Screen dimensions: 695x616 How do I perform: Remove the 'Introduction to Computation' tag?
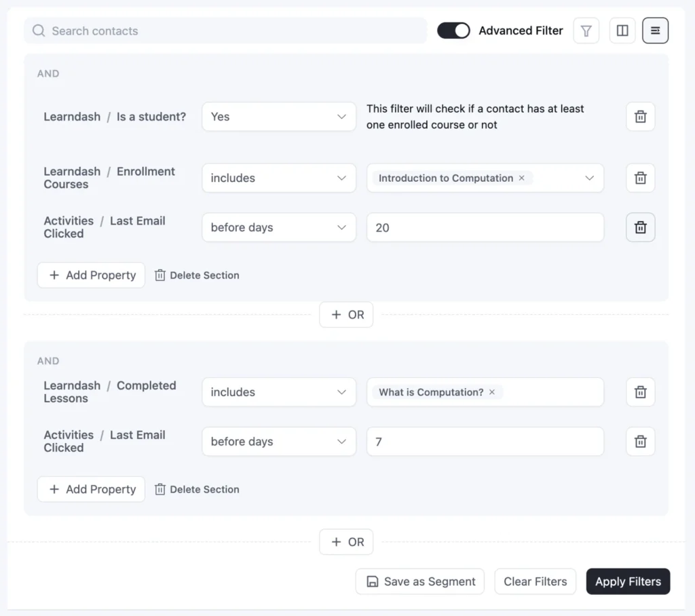(x=522, y=178)
